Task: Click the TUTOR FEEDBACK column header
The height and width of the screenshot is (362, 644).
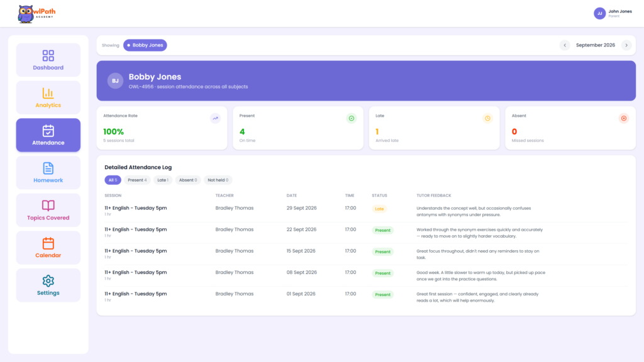Action: 434,196
